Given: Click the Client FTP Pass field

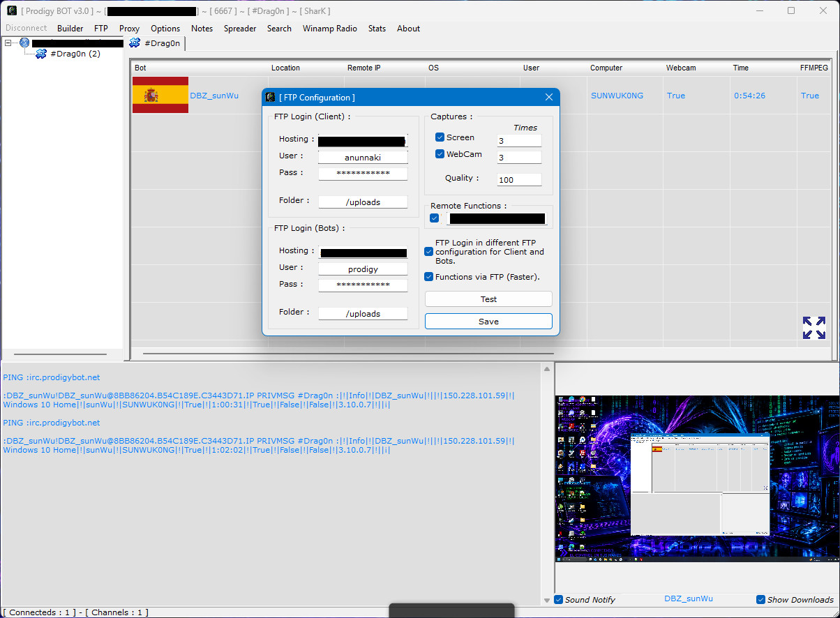Looking at the screenshot, I should [x=363, y=174].
